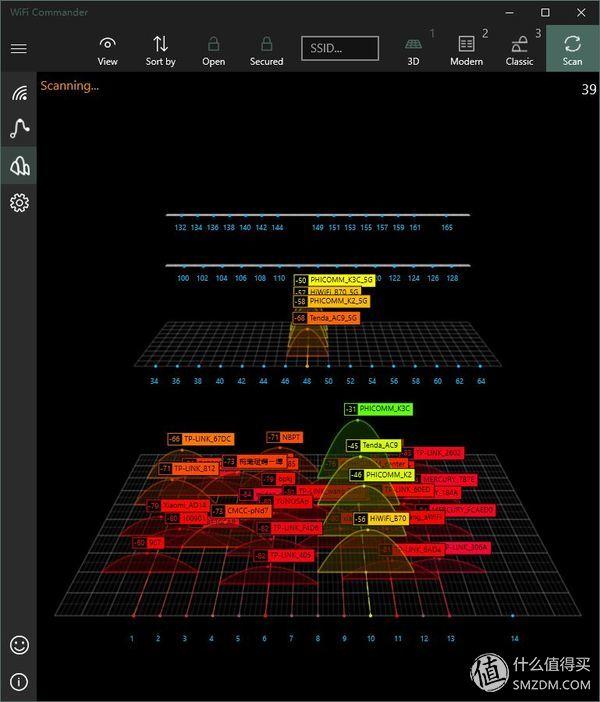The image size is (600, 702).
Task: Select the PHICOMM_K3C_5G network label
Action: 334,280
